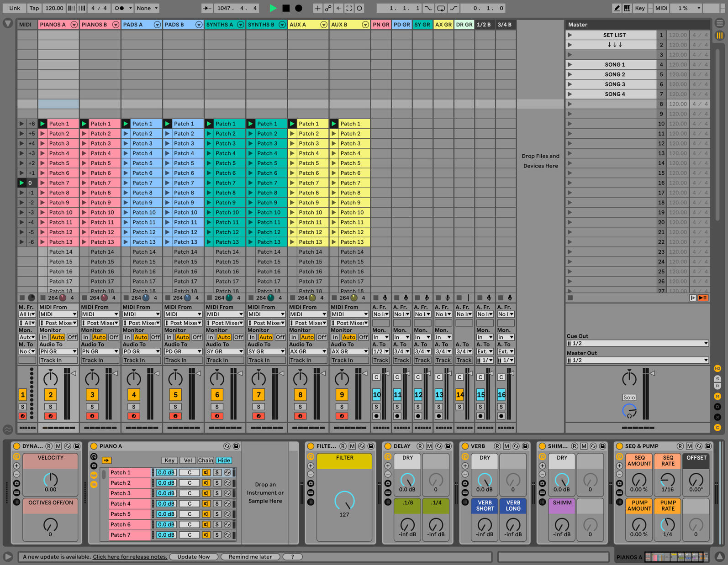The width and height of the screenshot is (728, 565).
Task: Adjust the FILTER macro knob at 127
Action: (x=344, y=500)
